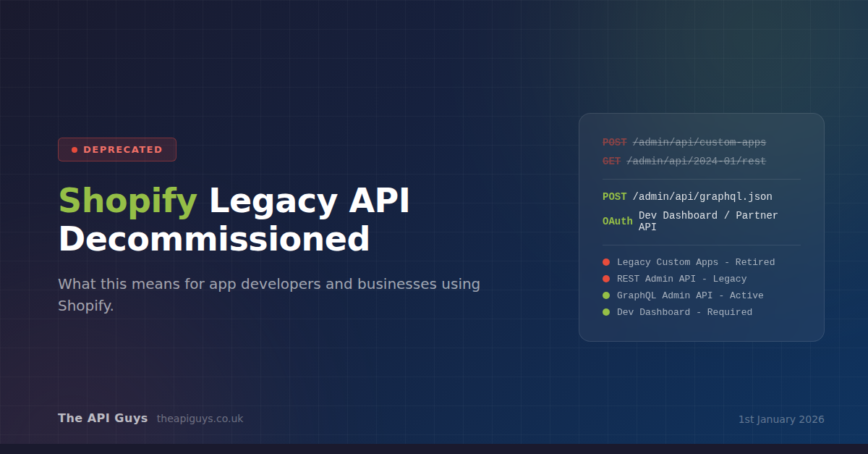Open the theapiguys.co.uk link
The height and width of the screenshot is (454, 868).
tap(200, 419)
